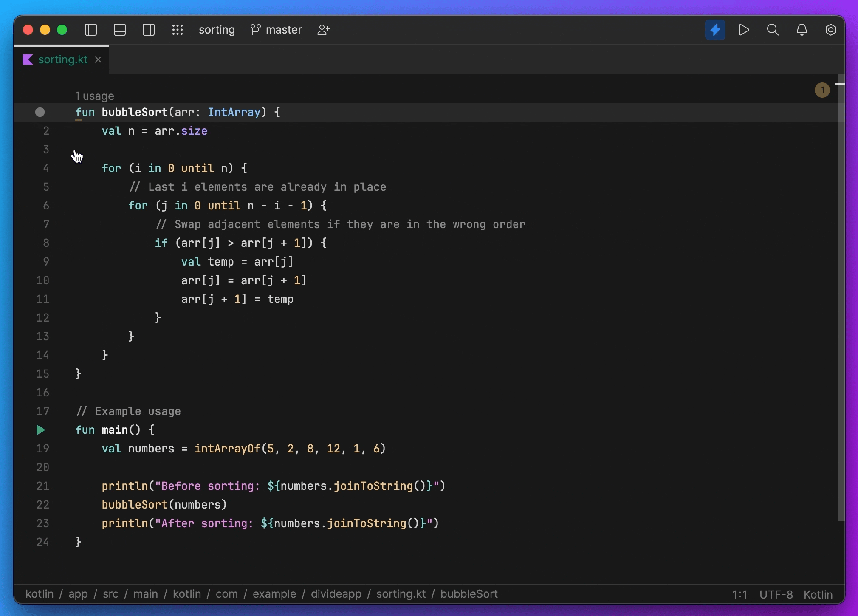Click the IntArray type

point(234,112)
